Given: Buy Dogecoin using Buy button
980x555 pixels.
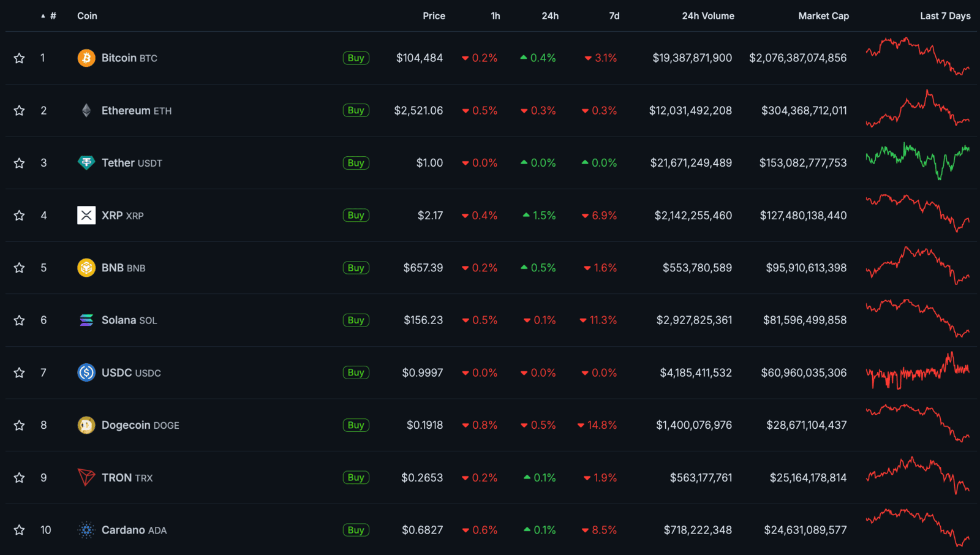Looking at the screenshot, I should click(x=356, y=425).
